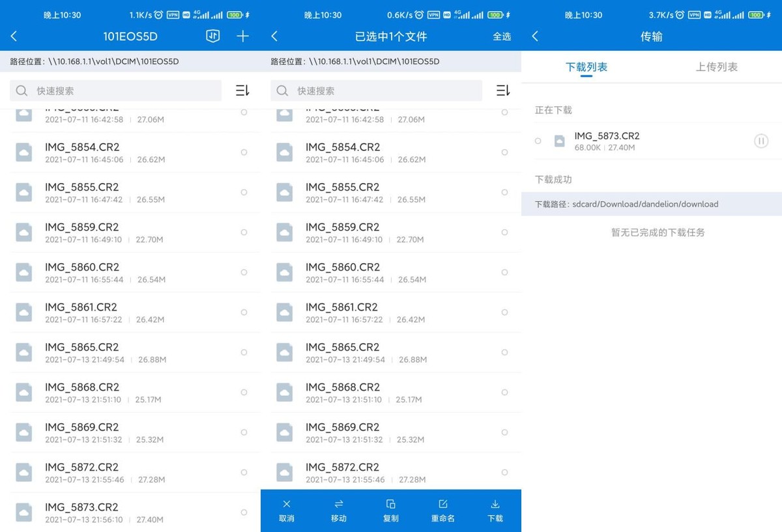Go back using arrow on 101EOS5D screen

pyautogui.click(x=14, y=36)
